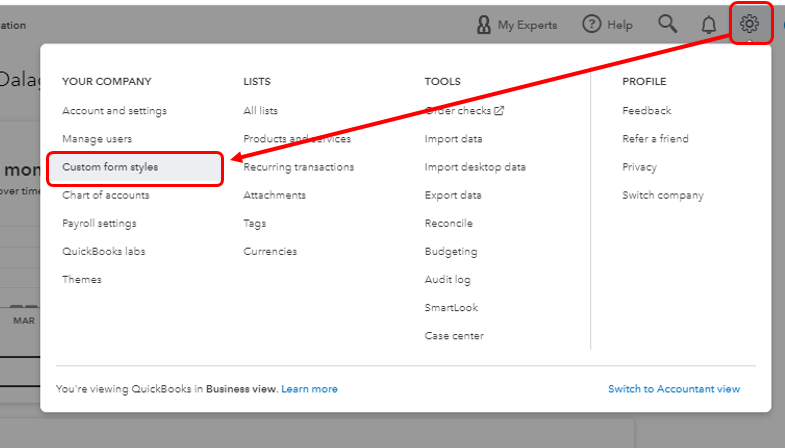This screenshot has width=785, height=448.
Task: Click the Learn more link
Action: click(x=309, y=389)
